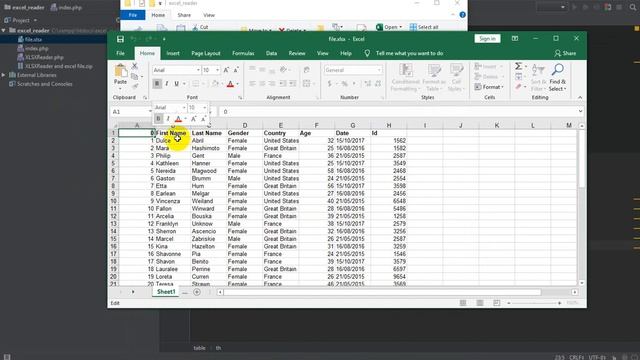This screenshot has width=640, height=360.
Task: Expand the formula bar
Action: [580, 111]
